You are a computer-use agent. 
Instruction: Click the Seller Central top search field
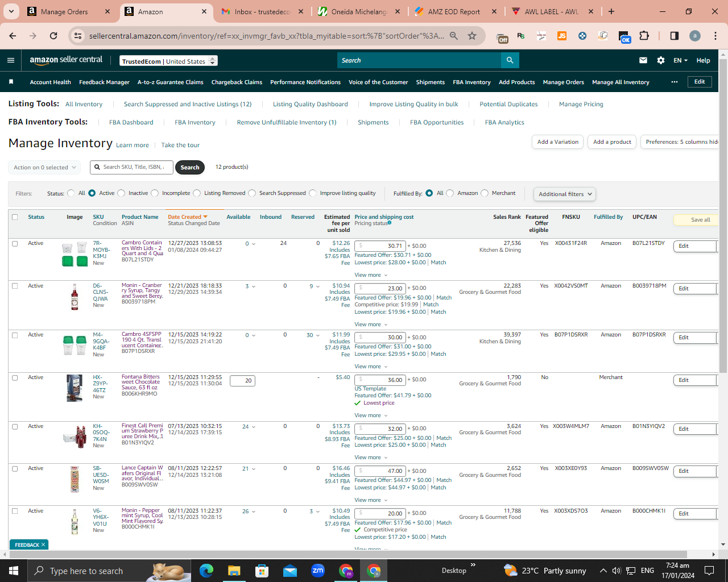coord(419,60)
